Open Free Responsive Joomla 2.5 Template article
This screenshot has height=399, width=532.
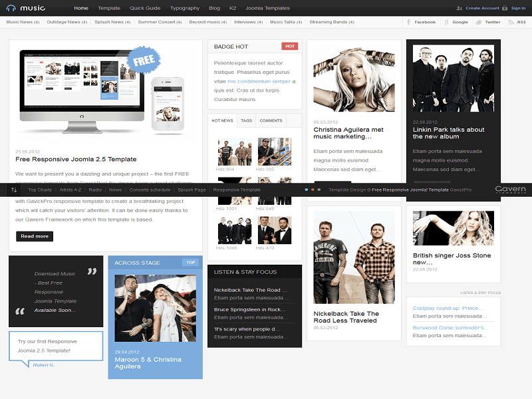(x=76, y=160)
